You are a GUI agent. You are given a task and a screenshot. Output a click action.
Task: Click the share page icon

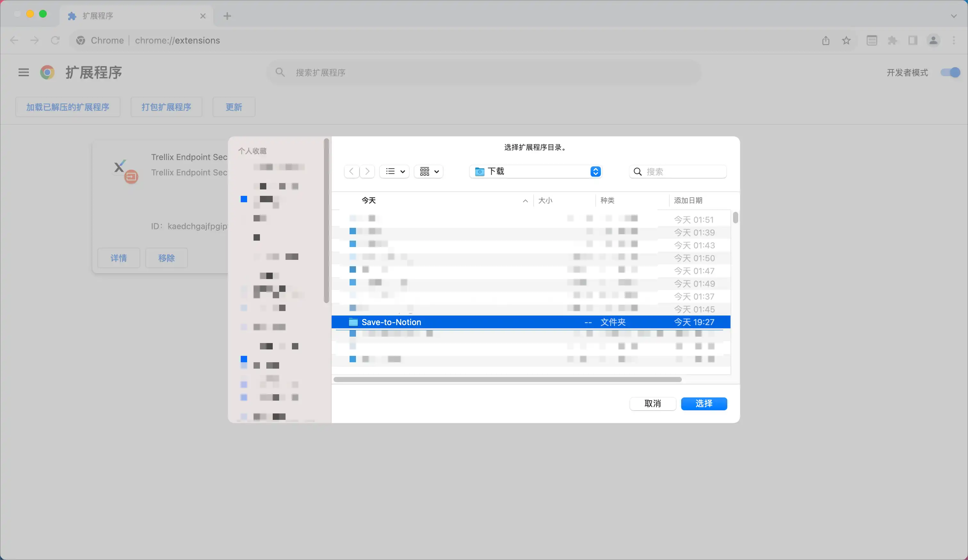pyautogui.click(x=826, y=40)
